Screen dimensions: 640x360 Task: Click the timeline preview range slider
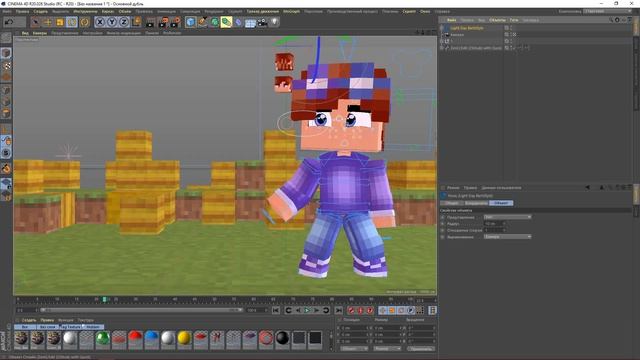pyautogui.click(x=141, y=310)
